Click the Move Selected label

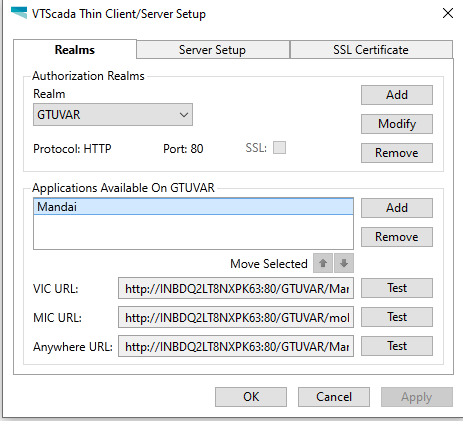pos(269,264)
